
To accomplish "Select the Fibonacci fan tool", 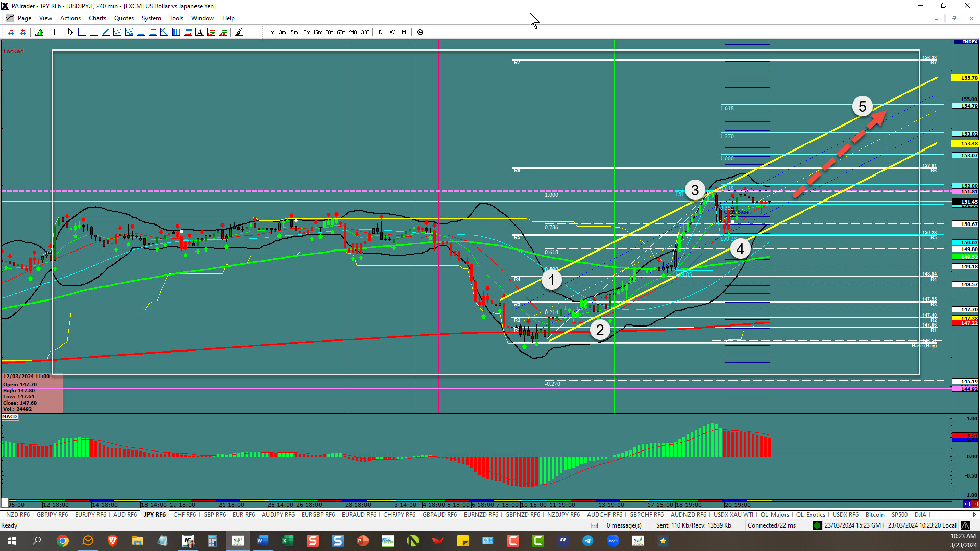I will (164, 32).
